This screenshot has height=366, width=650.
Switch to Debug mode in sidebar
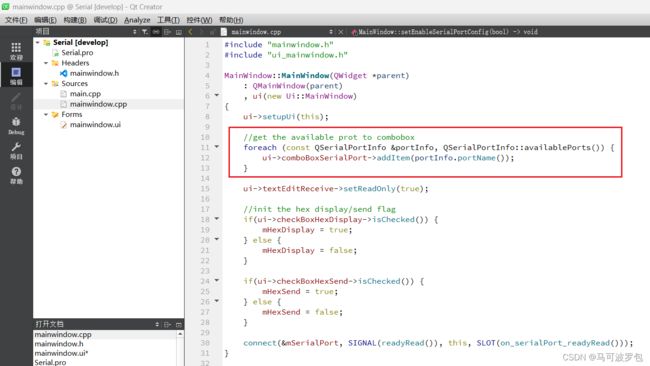16,126
